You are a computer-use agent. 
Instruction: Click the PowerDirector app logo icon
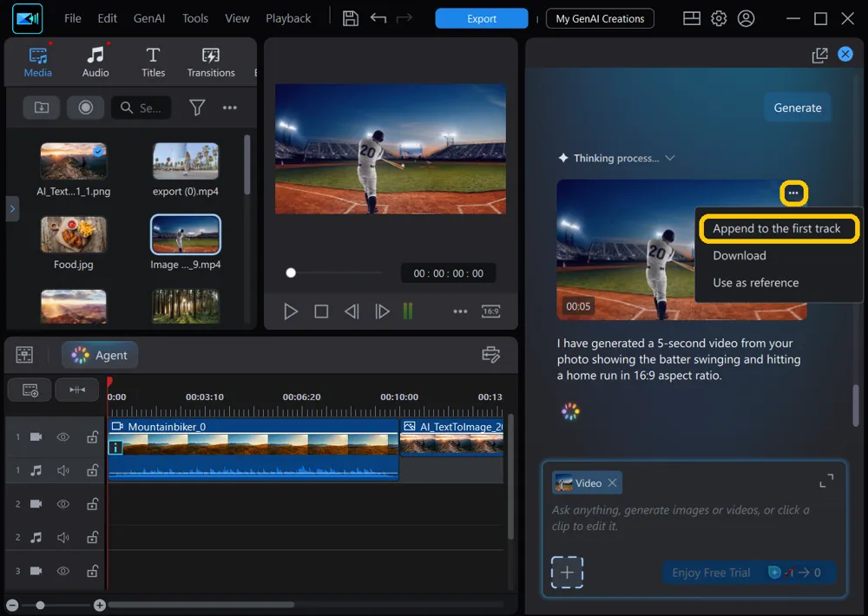click(x=27, y=19)
